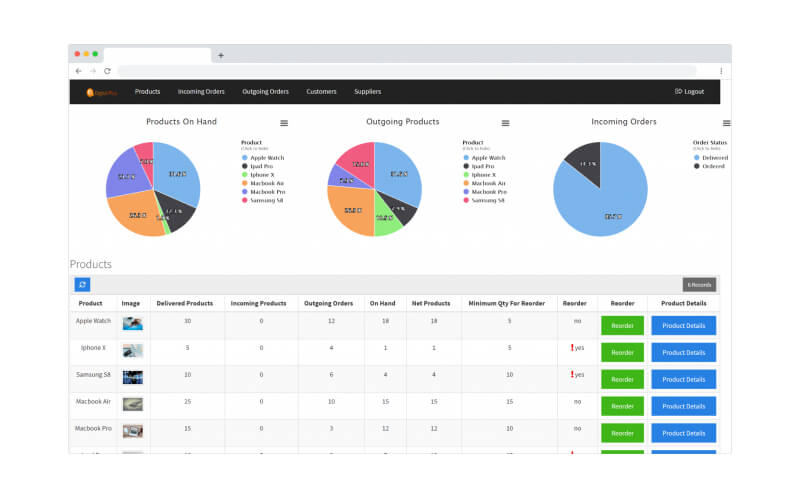Click the Apple Watch product thumbnail image
800x498 pixels.
click(x=132, y=324)
